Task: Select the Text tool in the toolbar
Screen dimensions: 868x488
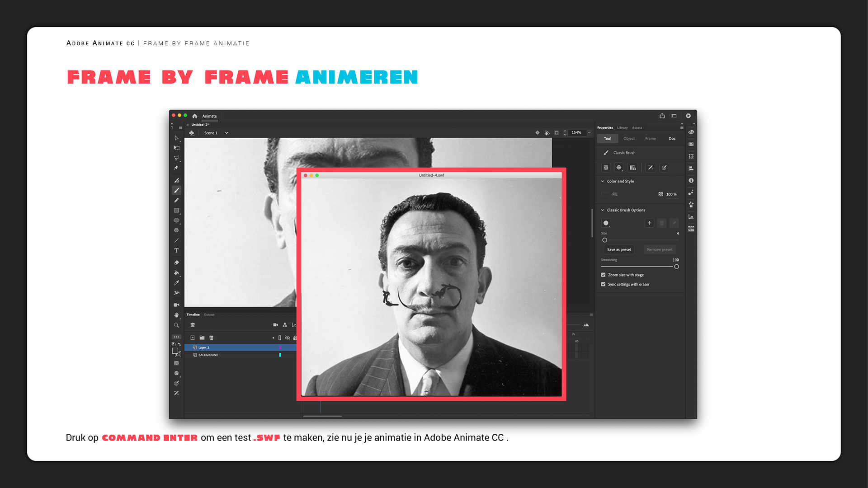Action: [176, 250]
